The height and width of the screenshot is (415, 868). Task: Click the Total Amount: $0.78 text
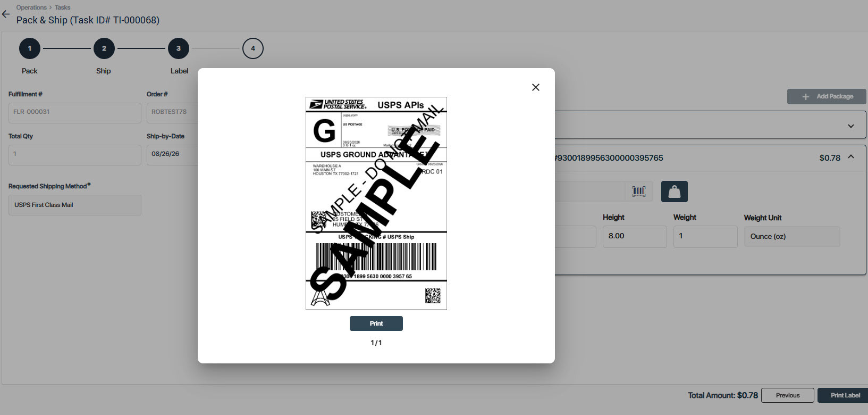pyautogui.click(x=723, y=395)
